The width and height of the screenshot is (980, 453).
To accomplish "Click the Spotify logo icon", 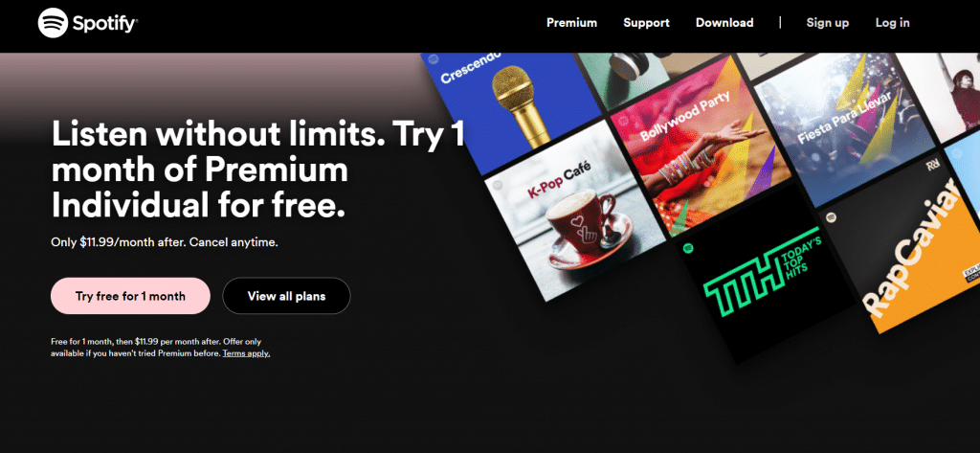I will pyautogui.click(x=54, y=23).
